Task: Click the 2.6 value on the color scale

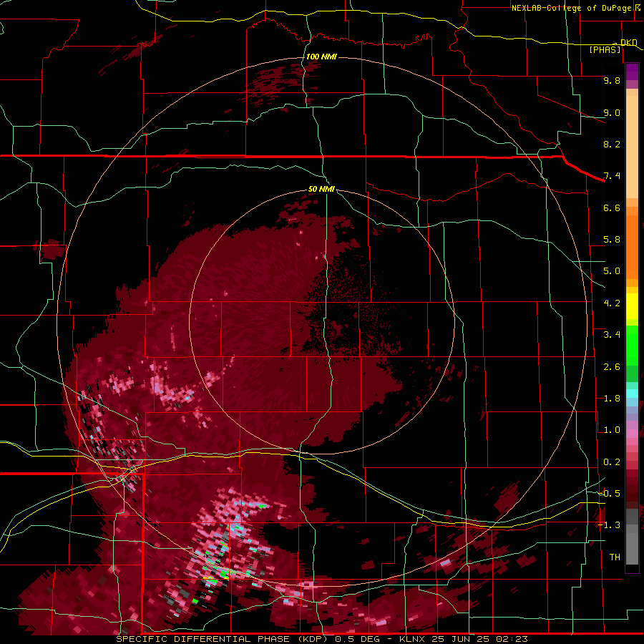Action: point(612,367)
